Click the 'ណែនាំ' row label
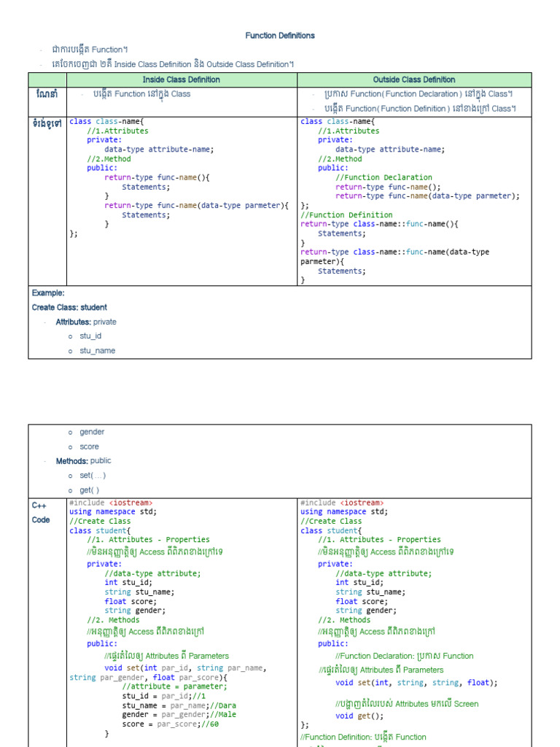Screen dimensions: 560x747 (x=47, y=94)
